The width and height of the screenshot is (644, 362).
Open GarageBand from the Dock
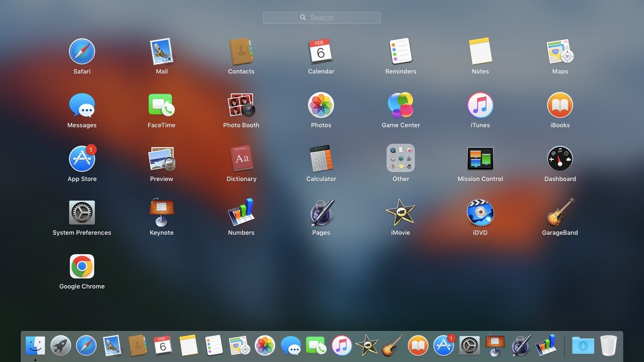coord(393,346)
